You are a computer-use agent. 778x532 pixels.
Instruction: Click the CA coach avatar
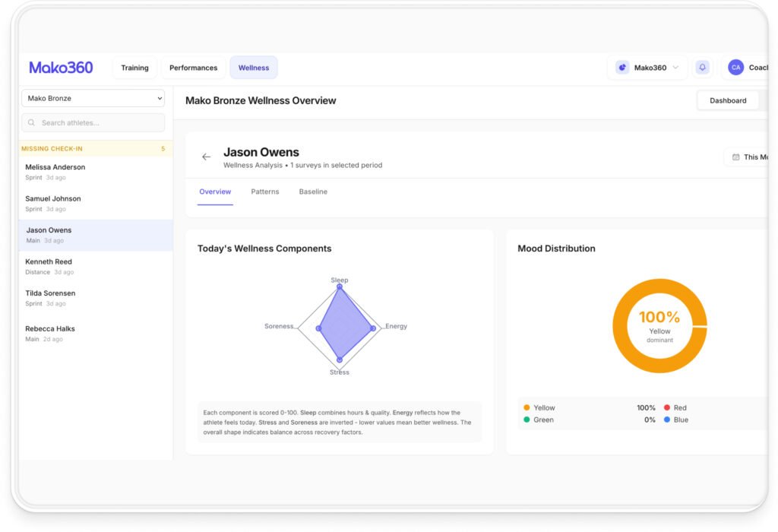(x=735, y=68)
